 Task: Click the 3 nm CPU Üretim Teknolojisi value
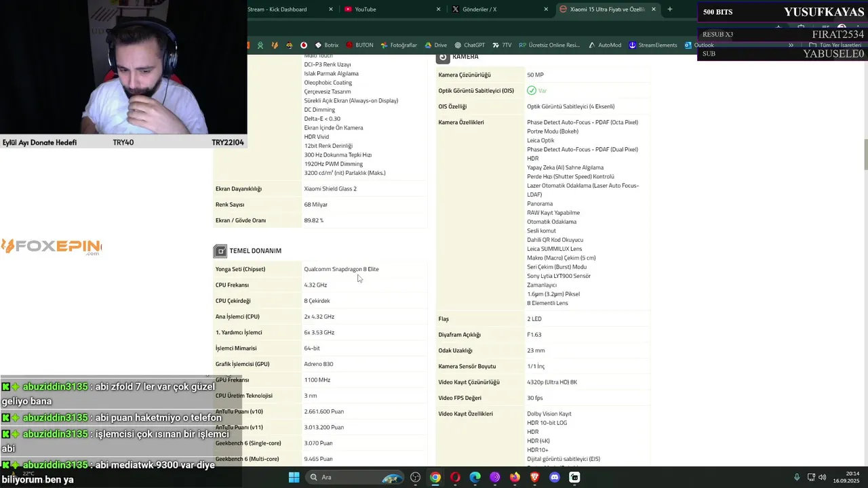310,396
